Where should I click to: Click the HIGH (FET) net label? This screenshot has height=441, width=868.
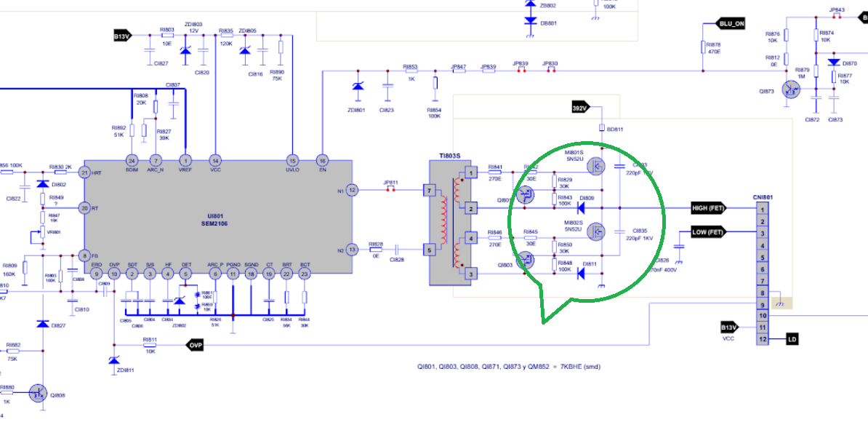[x=709, y=208]
